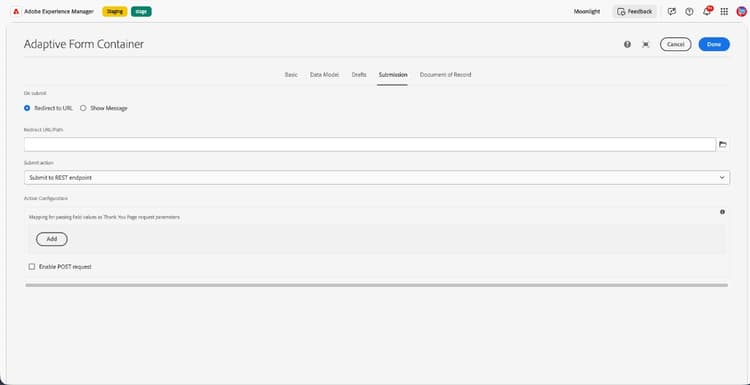Select the Redirect to URL radio button
The height and width of the screenshot is (385, 750).
pos(27,108)
